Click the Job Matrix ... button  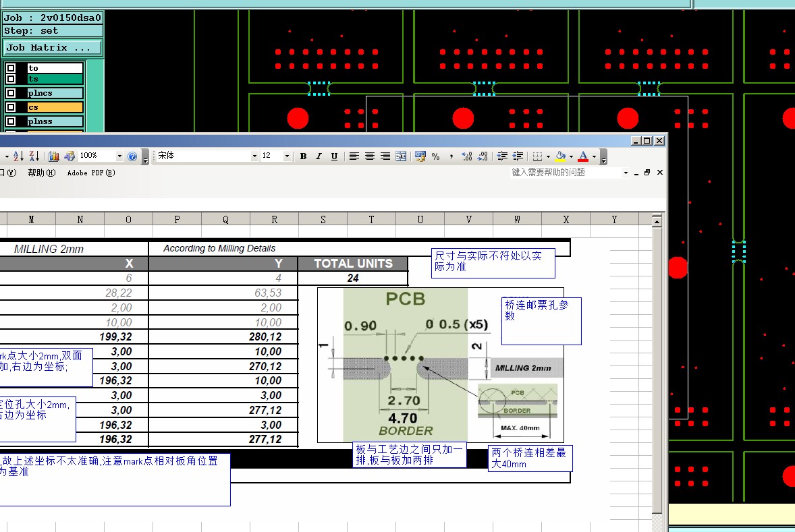coord(52,48)
